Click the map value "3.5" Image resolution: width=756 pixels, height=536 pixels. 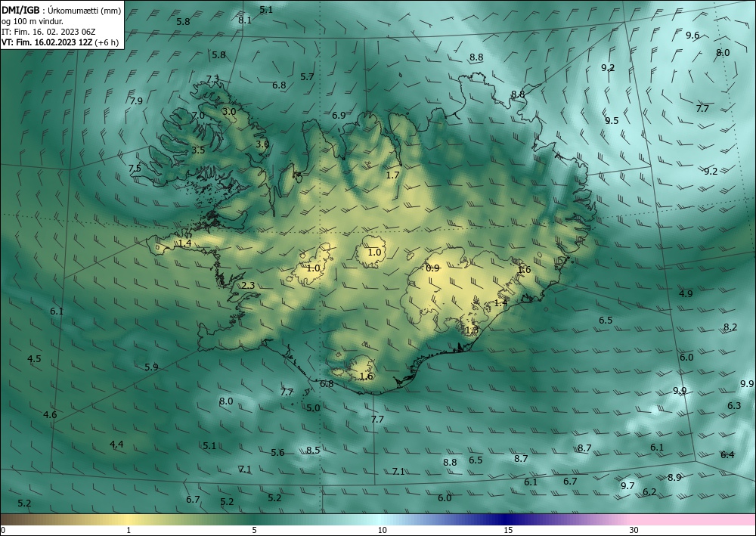[198, 150]
